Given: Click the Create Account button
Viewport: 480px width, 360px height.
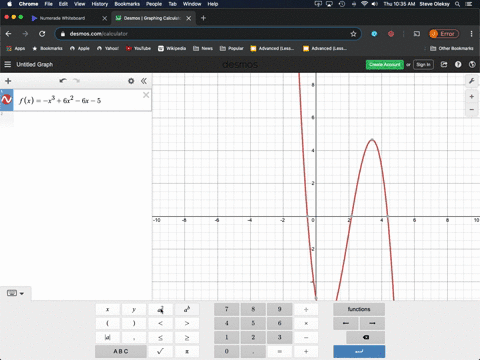Looking at the screenshot, I should (x=385, y=64).
